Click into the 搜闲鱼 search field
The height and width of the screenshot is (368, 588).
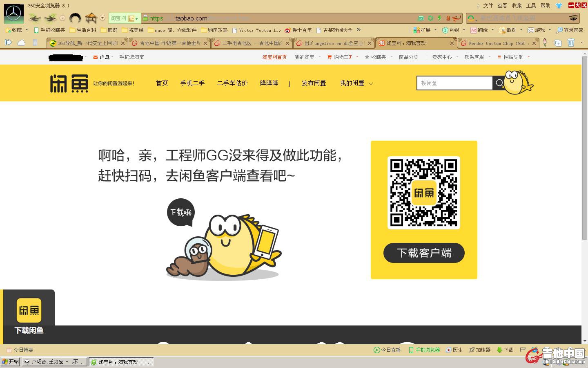[454, 83]
